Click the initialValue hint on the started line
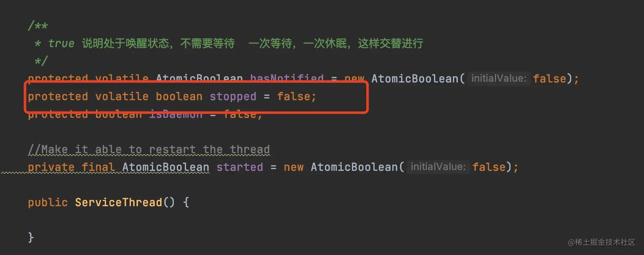Screen dimensions: 644x255 coord(438,167)
